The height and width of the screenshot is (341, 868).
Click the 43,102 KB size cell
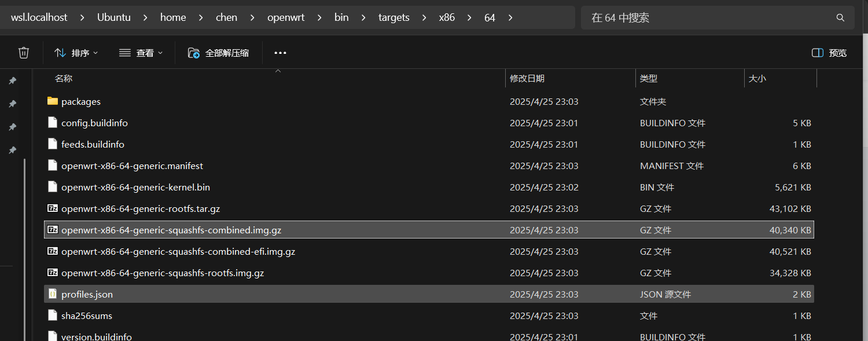click(790, 209)
